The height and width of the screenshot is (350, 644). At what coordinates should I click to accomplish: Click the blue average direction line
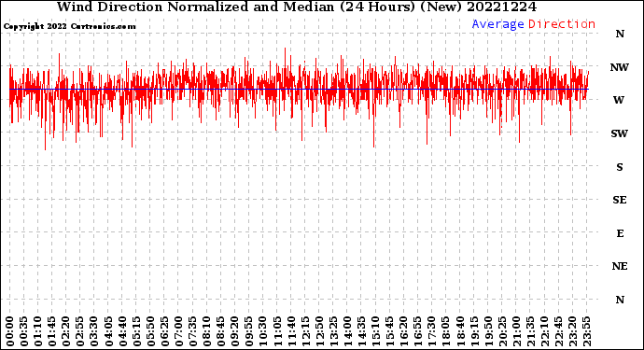(299, 89)
